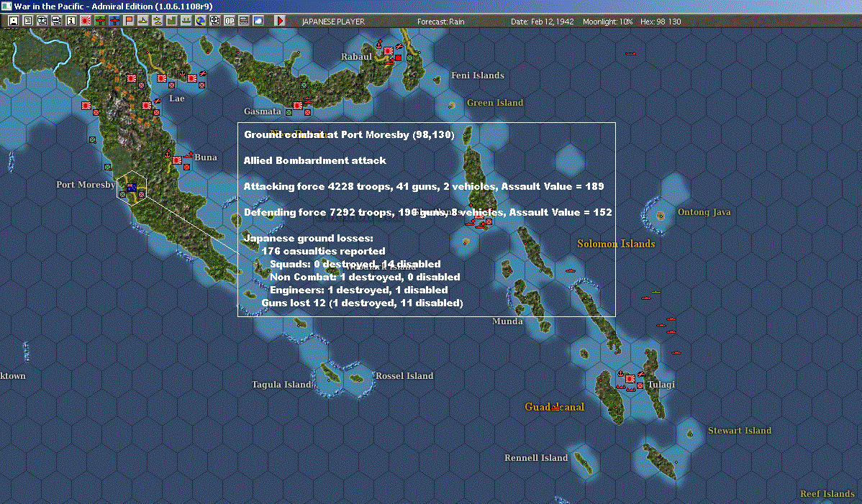Click the Tulagi map label
The height and width of the screenshot is (504, 862).
(661, 385)
